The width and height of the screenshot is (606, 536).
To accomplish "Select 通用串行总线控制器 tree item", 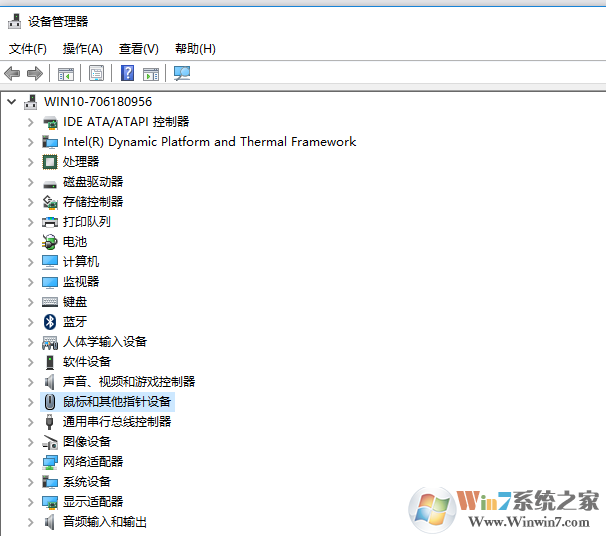I will pos(117,422).
